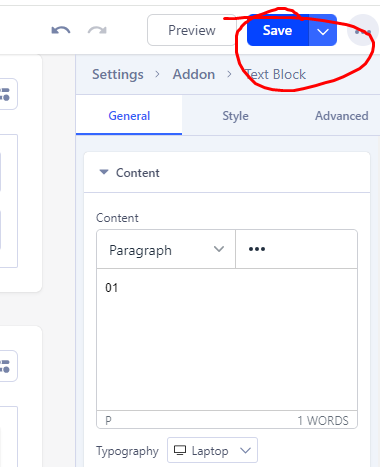Image resolution: width=380 pixels, height=467 pixels.
Task: Click the lower row options icon at left edge
Action: click(5, 366)
